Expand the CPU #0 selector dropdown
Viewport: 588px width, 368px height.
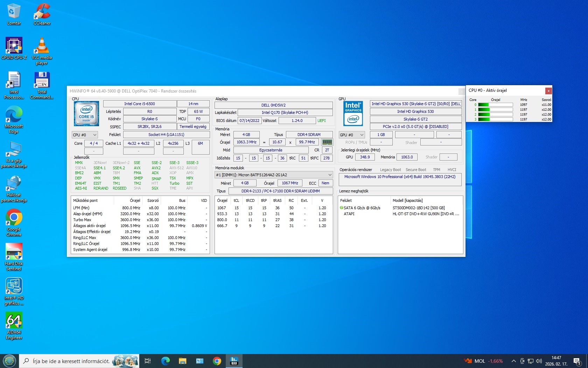[84, 135]
